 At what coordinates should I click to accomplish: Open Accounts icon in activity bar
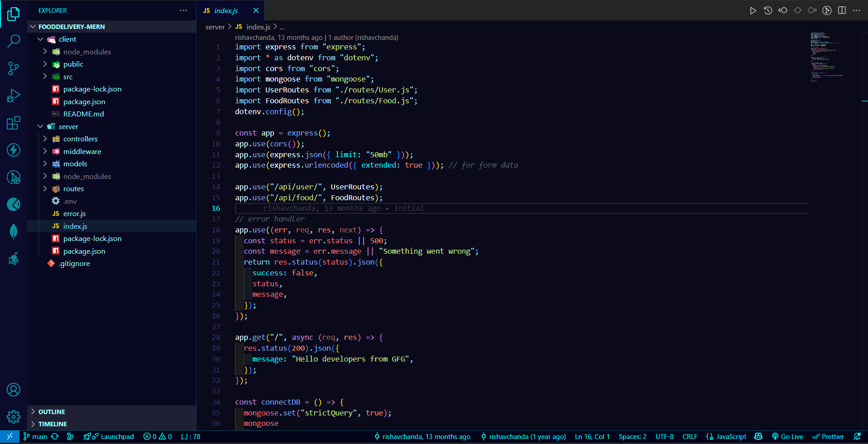[x=14, y=390]
